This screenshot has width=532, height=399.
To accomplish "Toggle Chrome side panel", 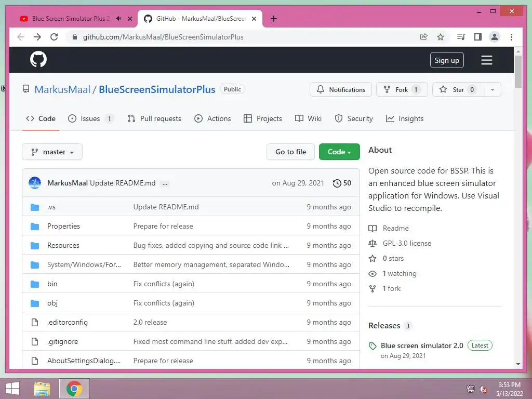I will point(478,37).
